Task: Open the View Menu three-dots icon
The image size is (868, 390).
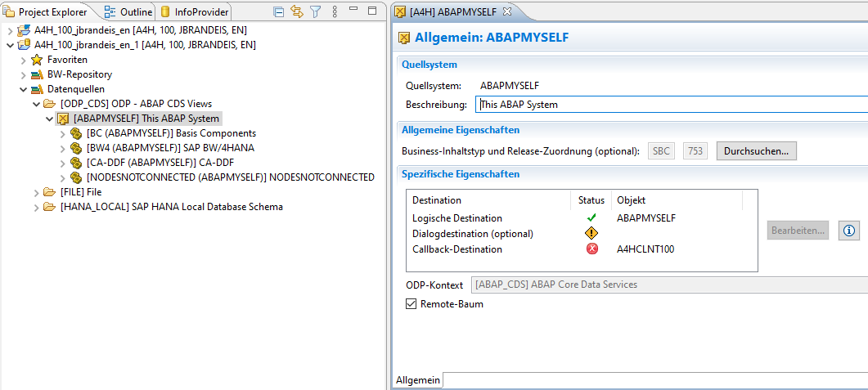Action: point(335,11)
